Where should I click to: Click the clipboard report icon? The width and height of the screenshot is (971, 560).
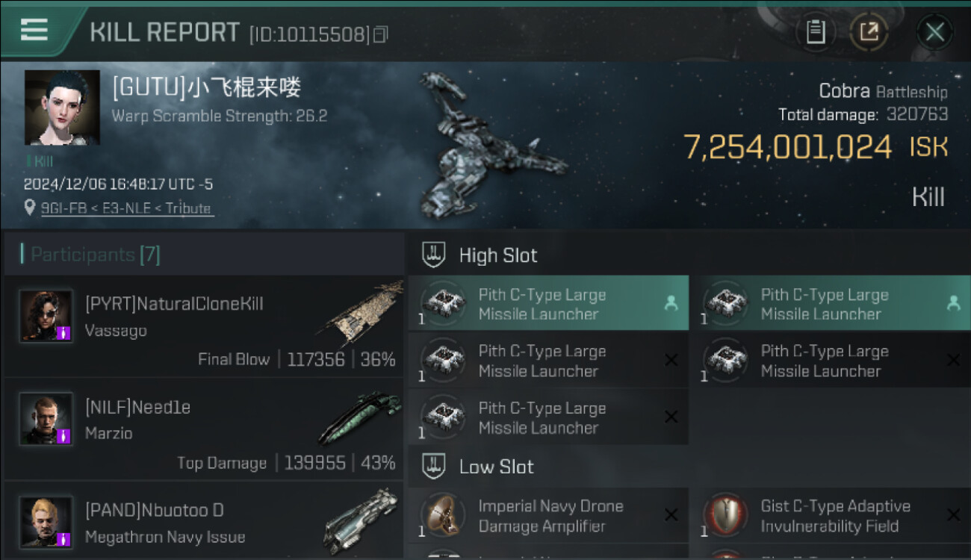click(x=816, y=32)
